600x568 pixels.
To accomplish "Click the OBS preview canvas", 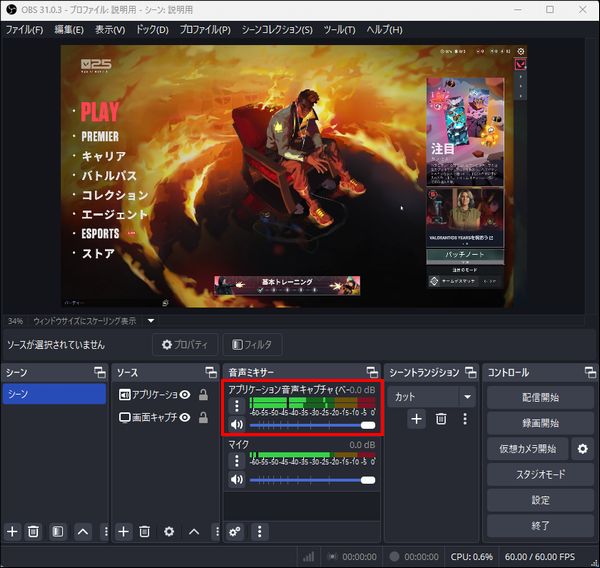I will 294,176.
